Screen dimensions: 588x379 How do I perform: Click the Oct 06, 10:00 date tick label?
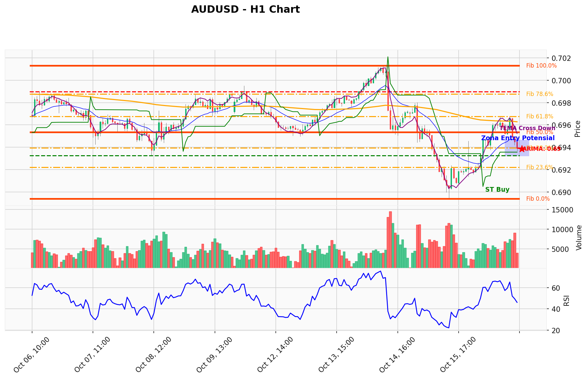pos(32,355)
